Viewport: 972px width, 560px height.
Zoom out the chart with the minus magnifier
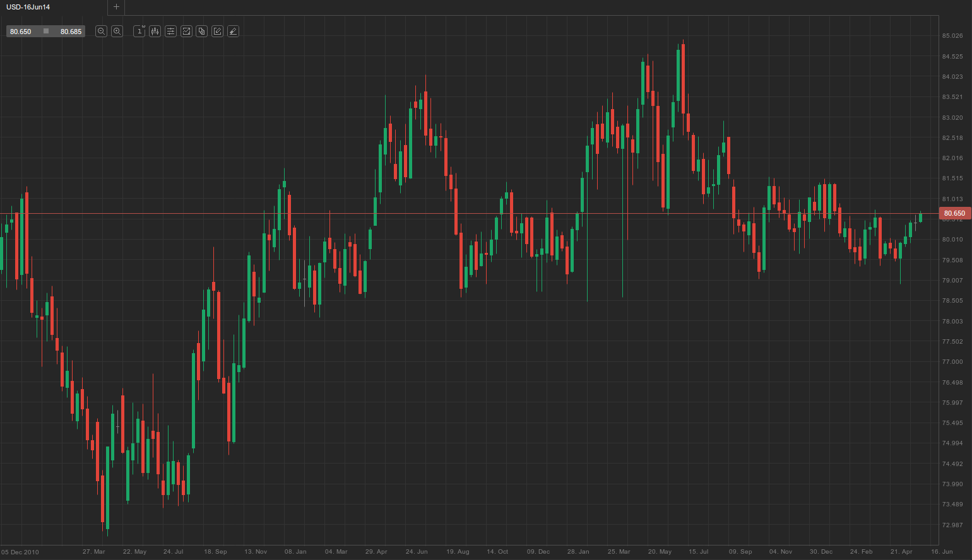coord(101,32)
